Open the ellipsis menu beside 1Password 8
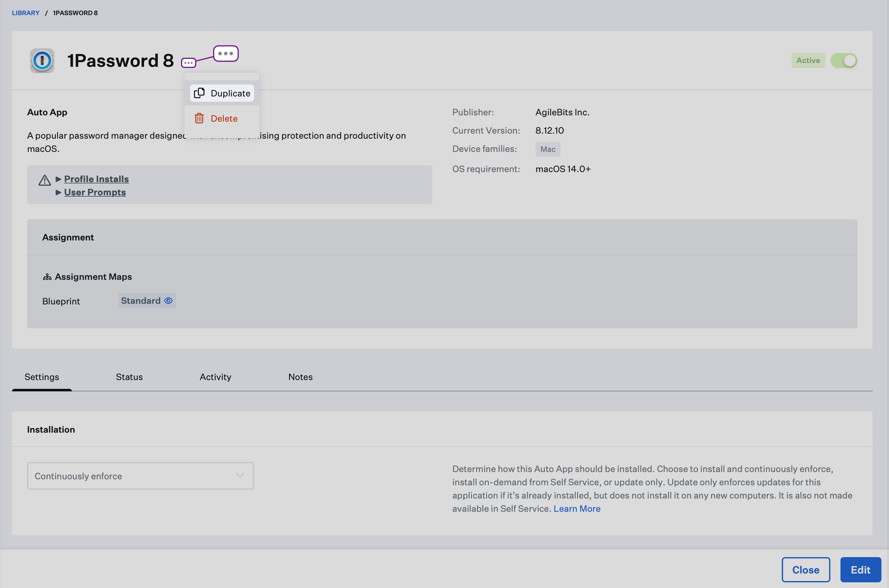 188,63
